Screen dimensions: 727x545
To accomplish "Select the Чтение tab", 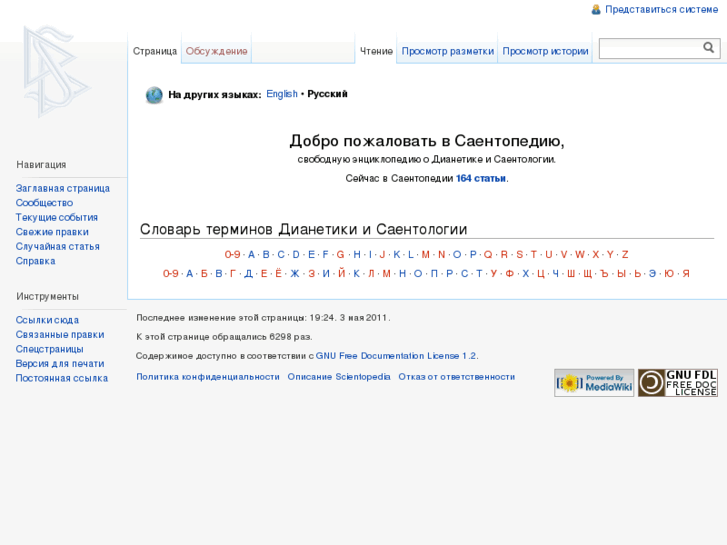I will pyautogui.click(x=376, y=51).
